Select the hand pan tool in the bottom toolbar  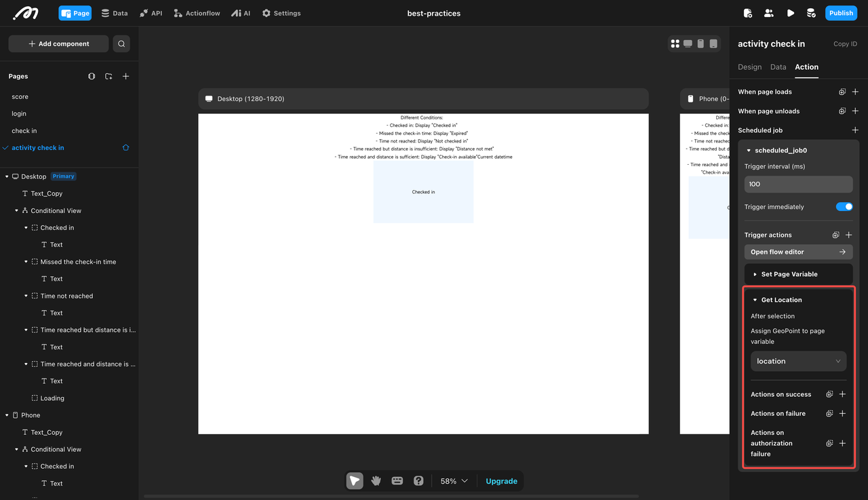coord(376,481)
